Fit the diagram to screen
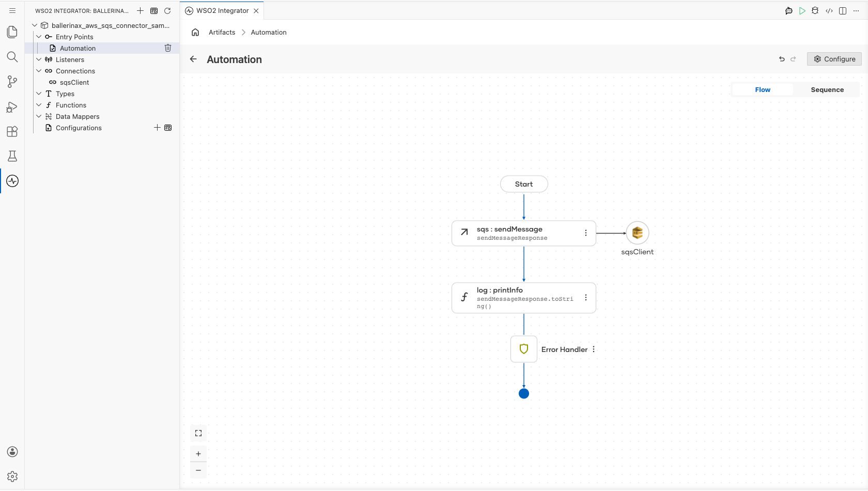 198,433
